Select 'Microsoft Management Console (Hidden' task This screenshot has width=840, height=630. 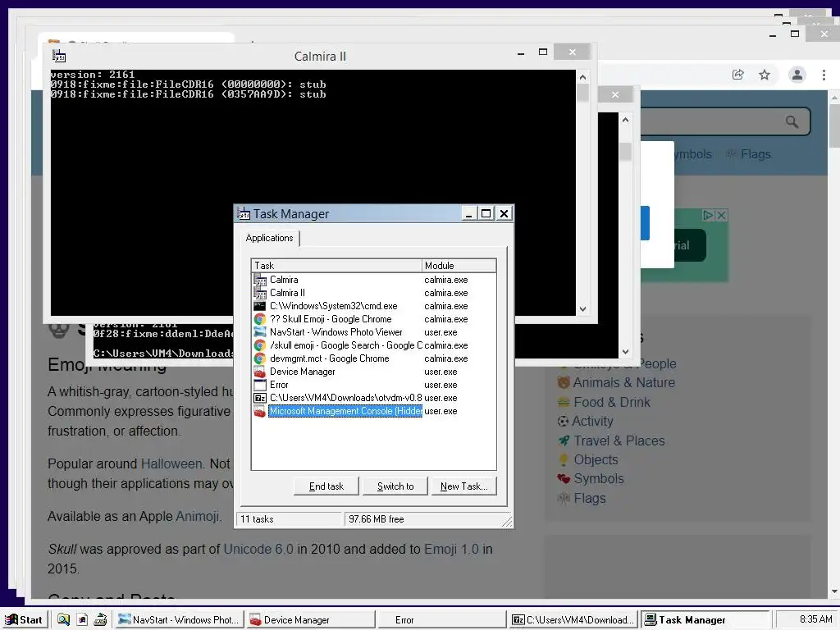point(345,411)
